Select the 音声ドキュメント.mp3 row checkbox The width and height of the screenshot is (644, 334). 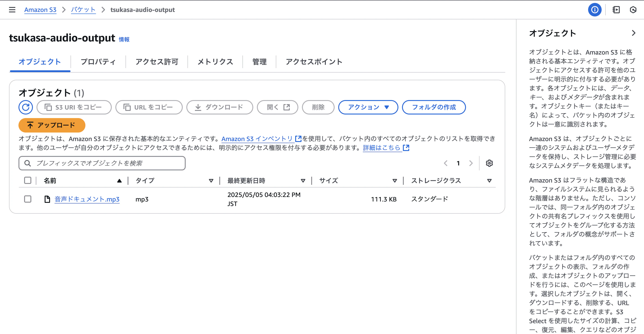click(28, 199)
